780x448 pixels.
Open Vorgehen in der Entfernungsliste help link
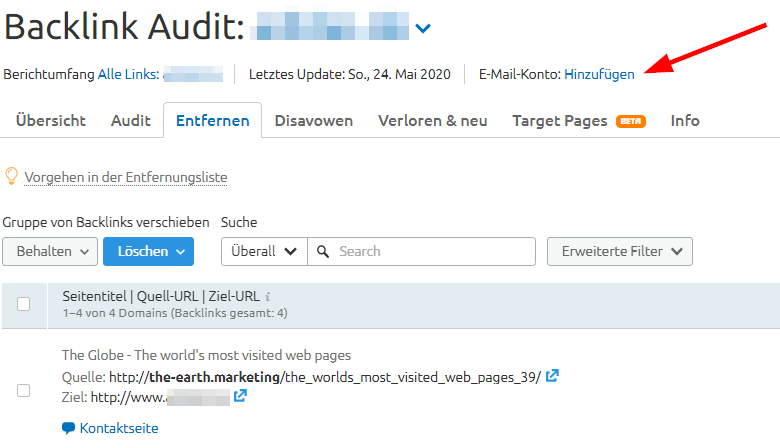(126, 178)
